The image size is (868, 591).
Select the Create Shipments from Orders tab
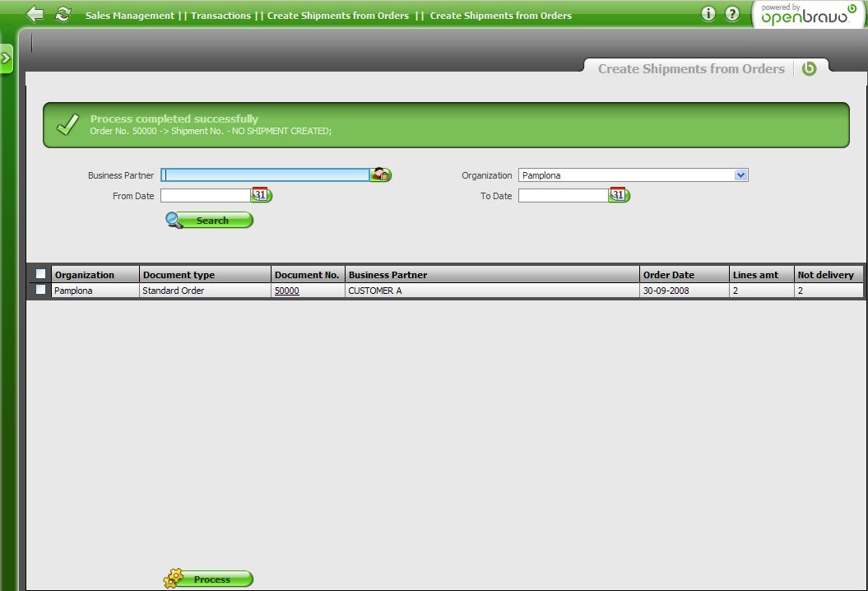[x=691, y=68]
